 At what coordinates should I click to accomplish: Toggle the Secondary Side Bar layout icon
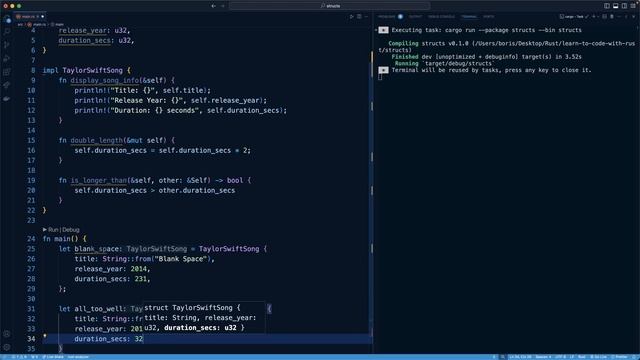(x=624, y=6)
